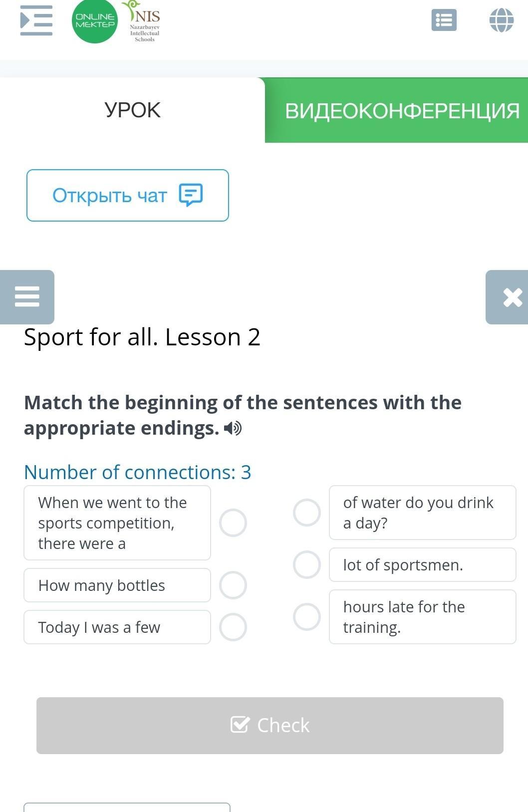528x812 pixels.
Task: Click the Online Mektep green logo
Action: tap(94, 21)
